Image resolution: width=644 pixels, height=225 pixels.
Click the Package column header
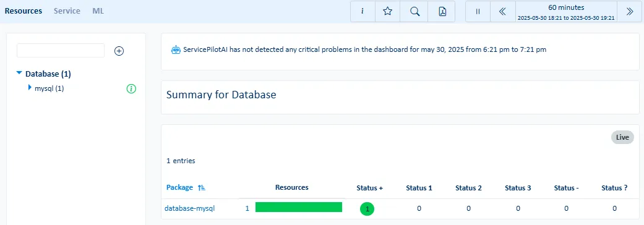click(179, 187)
